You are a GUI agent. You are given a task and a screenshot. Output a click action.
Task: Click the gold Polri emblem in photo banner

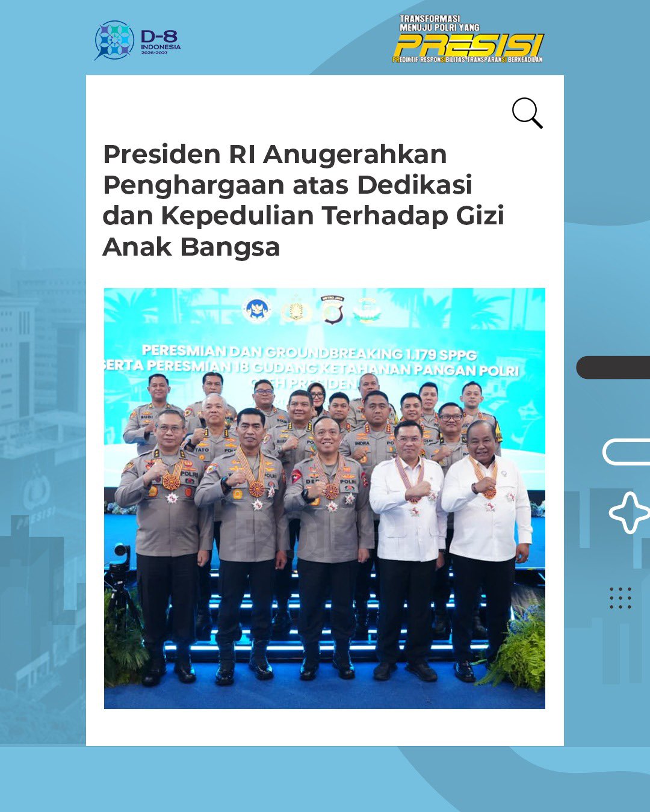[x=296, y=310]
